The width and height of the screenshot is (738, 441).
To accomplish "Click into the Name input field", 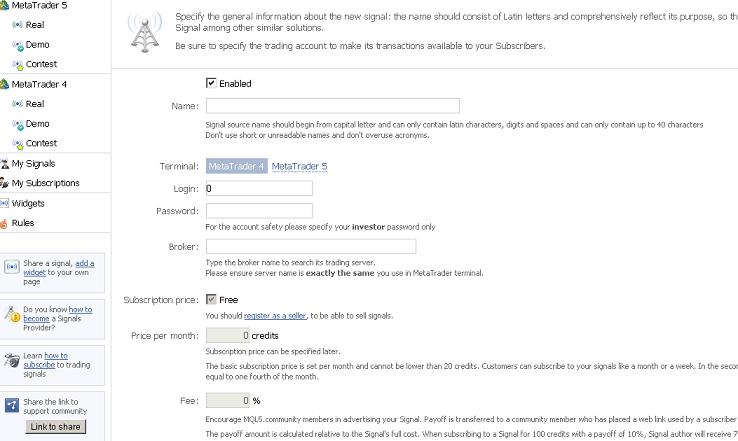I will [332, 106].
